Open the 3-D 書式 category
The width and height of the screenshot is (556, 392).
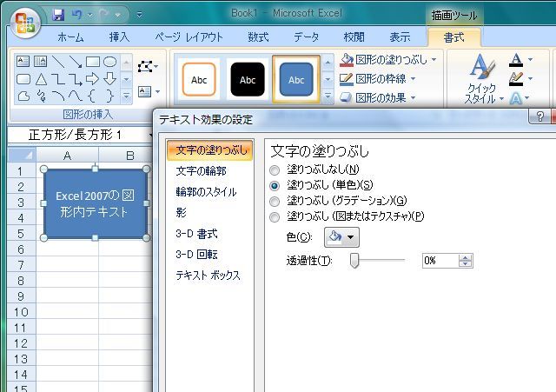point(196,234)
